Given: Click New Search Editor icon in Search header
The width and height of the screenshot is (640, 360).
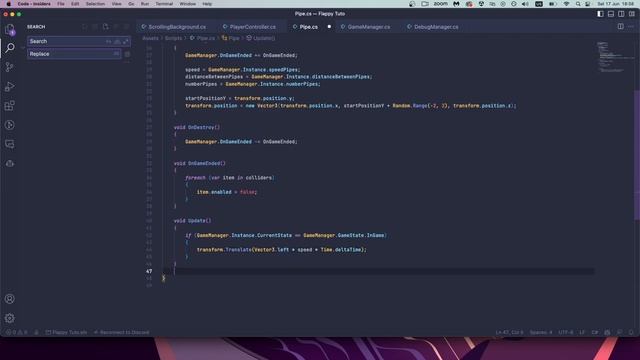Looking at the screenshot, I should tap(106, 27).
